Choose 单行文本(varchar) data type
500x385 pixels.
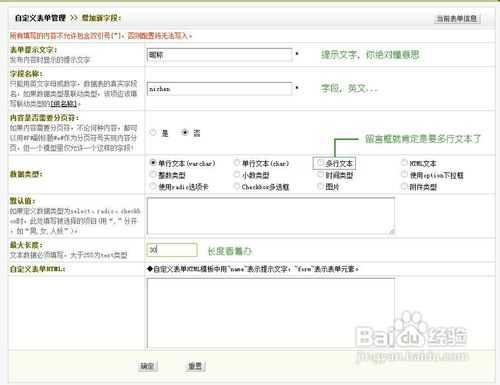[153, 163]
